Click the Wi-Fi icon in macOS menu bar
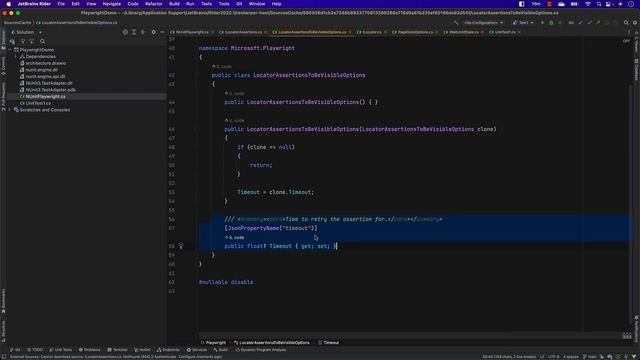 (588, 4)
